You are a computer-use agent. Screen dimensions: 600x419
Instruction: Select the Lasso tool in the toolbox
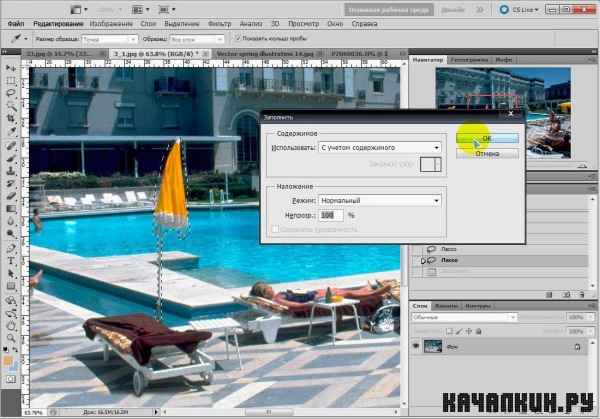[11, 93]
